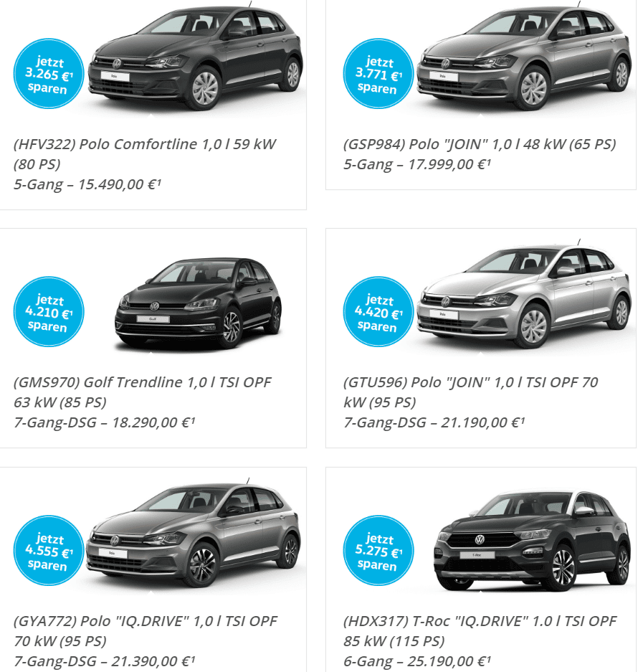The image size is (643, 672).
Task: Click the 4.420 € sparen badge
Action: 378,311
